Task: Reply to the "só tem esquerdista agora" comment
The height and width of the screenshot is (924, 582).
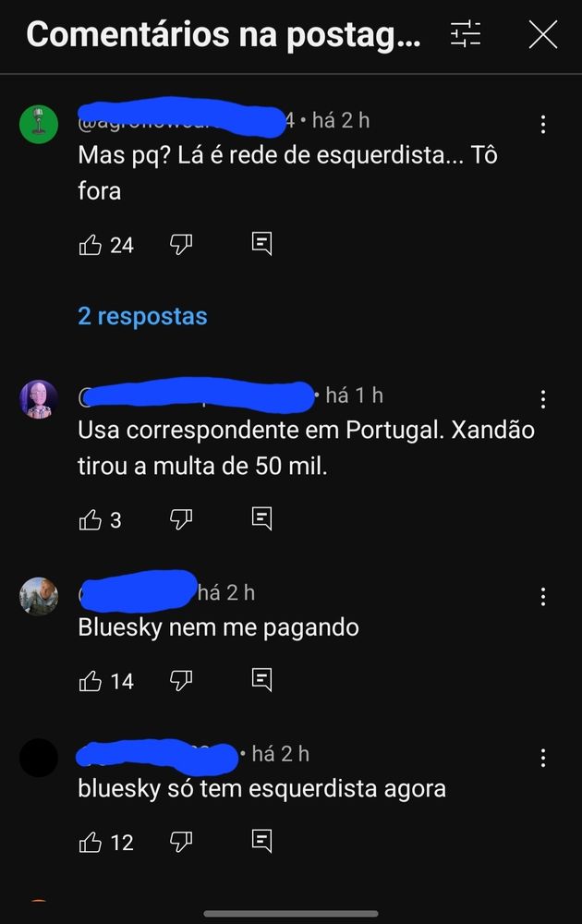Action: point(261,841)
